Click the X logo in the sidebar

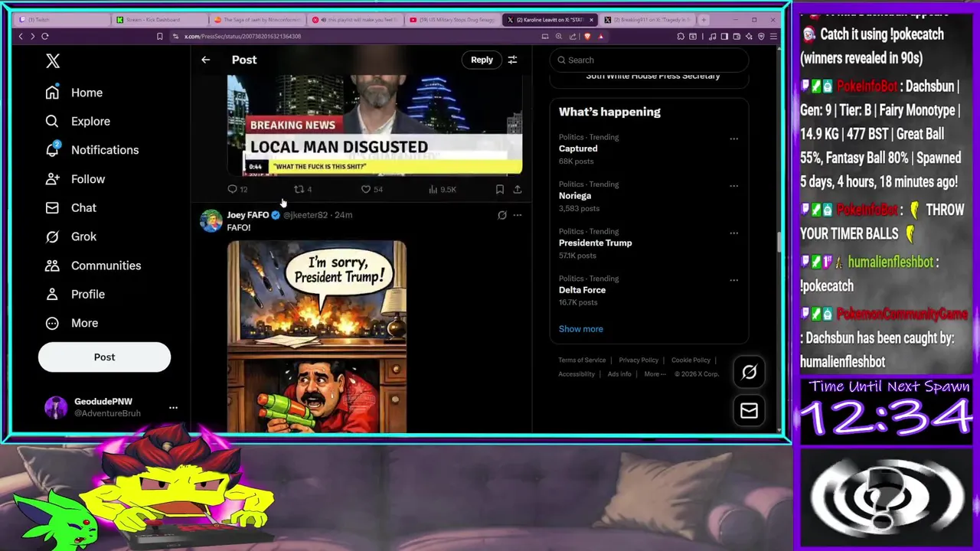(x=52, y=61)
